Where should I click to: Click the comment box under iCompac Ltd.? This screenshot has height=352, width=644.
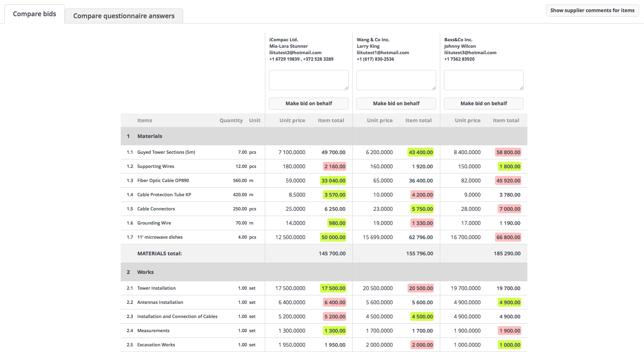coord(308,80)
